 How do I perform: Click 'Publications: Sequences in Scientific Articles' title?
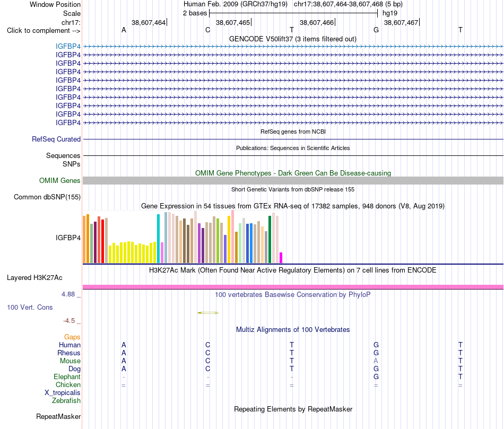[293, 148]
